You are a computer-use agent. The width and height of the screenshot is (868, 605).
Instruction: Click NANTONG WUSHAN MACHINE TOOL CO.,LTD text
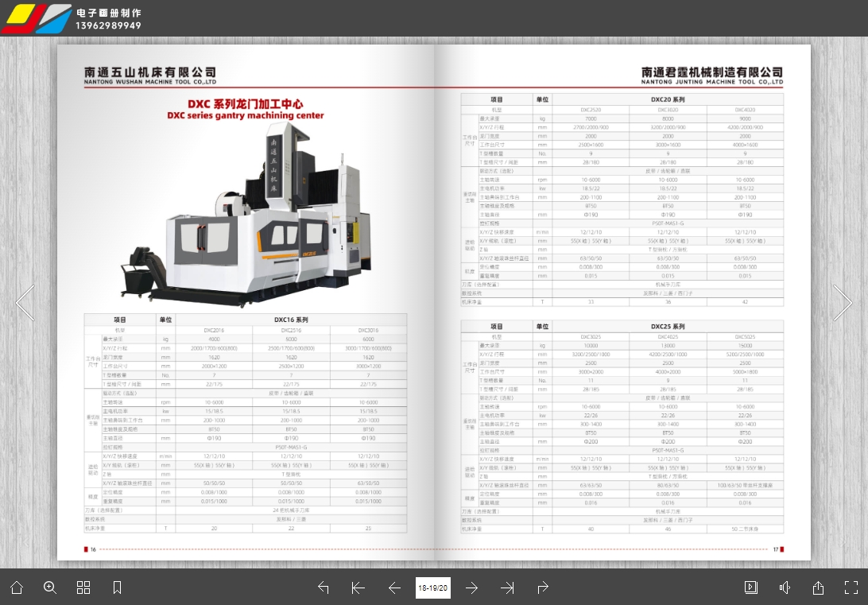pyautogui.click(x=150, y=82)
